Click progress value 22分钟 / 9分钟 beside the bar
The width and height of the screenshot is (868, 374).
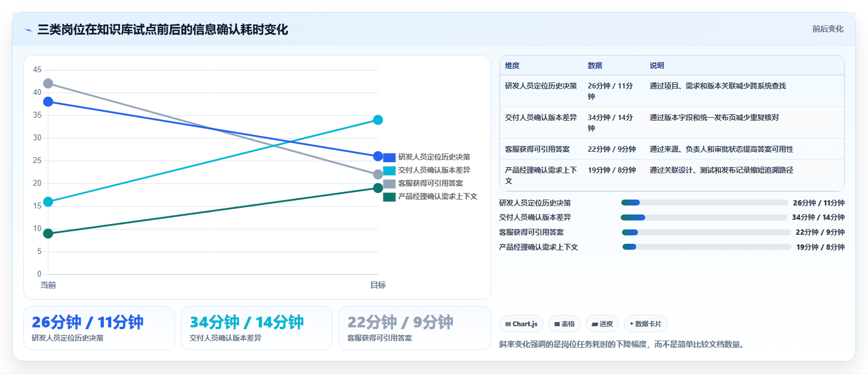point(820,232)
